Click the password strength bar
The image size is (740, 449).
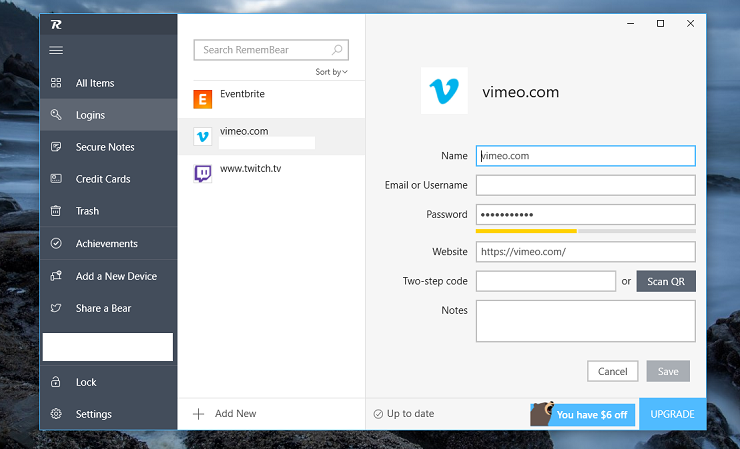[x=586, y=231]
